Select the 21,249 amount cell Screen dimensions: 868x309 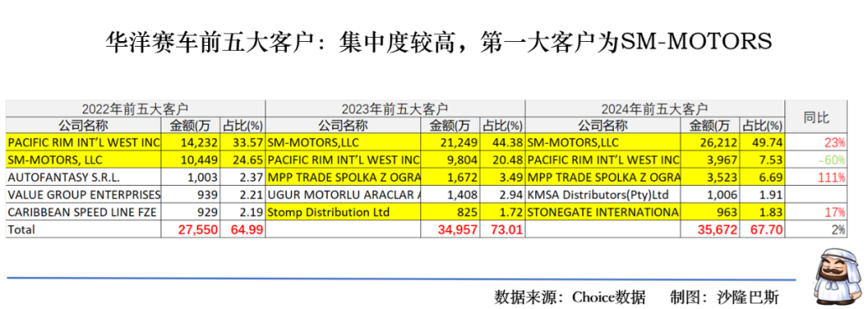451,143
